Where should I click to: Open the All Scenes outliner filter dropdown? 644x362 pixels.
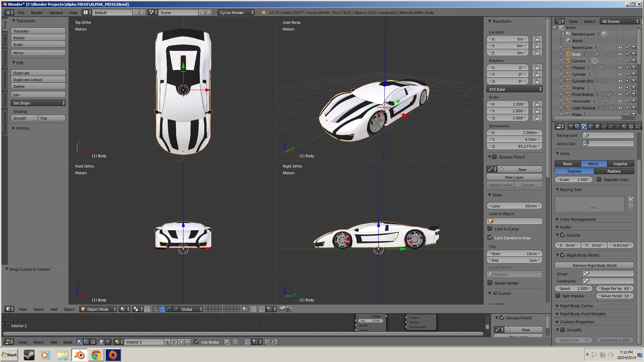[x=620, y=21]
